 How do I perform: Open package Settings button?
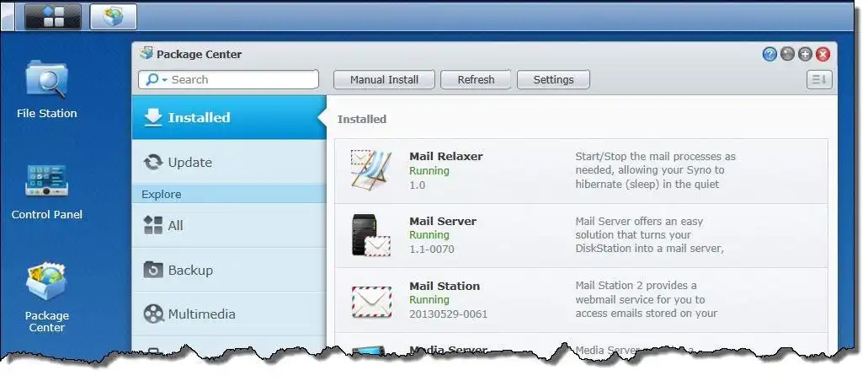554,79
